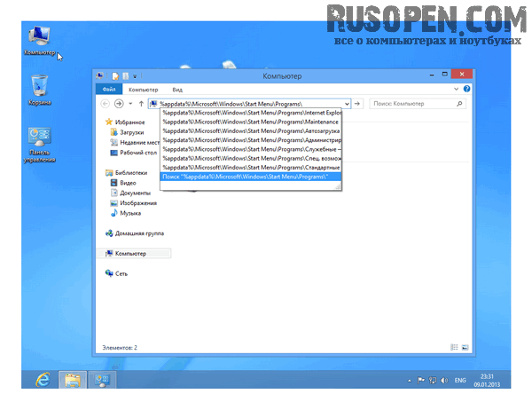Click the Forward navigation arrow
Screen dimensions: 532x410
(x=120, y=104)
